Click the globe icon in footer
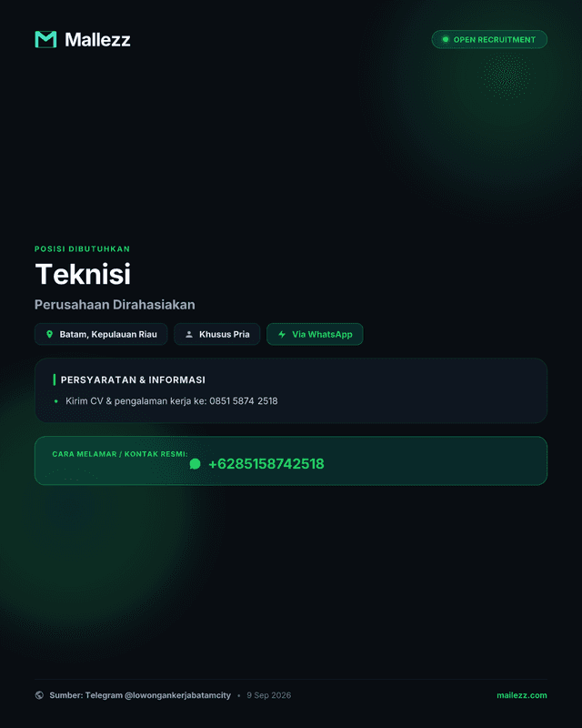 pos(39,695)
